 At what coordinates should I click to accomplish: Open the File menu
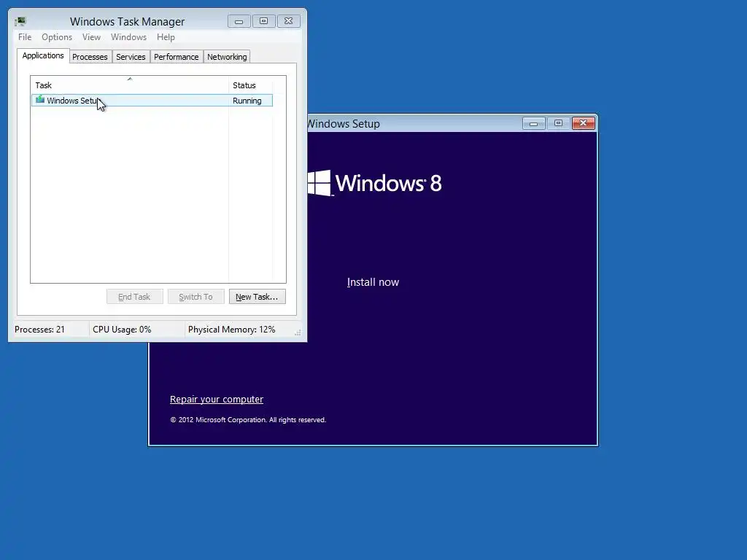pyautogui.click(x=25, y=37)
